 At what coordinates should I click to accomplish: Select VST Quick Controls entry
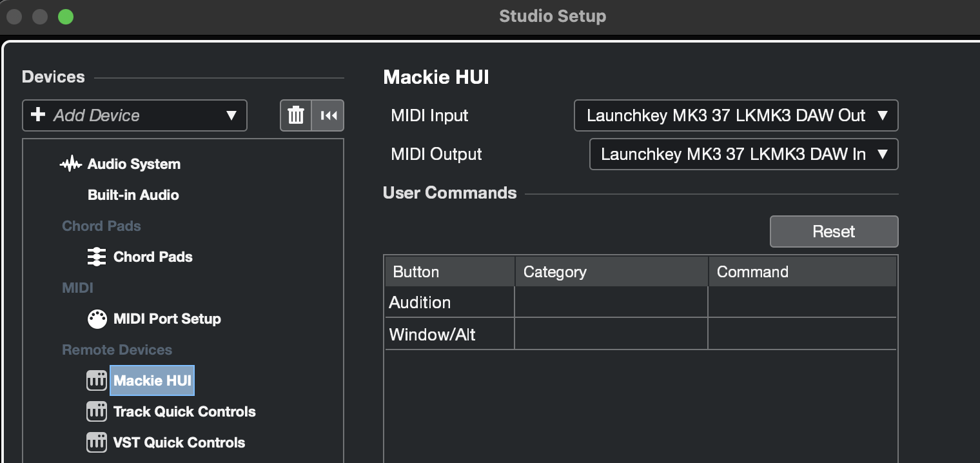pos(179,442)
